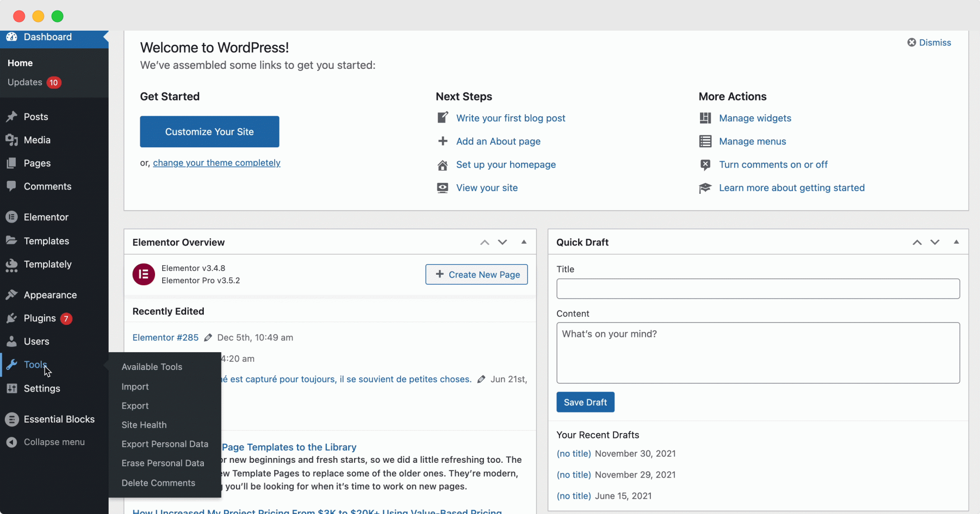980x514 pixels.
Task: Click the edit pencil icon before Jun 21st
Action: tap(481, 380)
